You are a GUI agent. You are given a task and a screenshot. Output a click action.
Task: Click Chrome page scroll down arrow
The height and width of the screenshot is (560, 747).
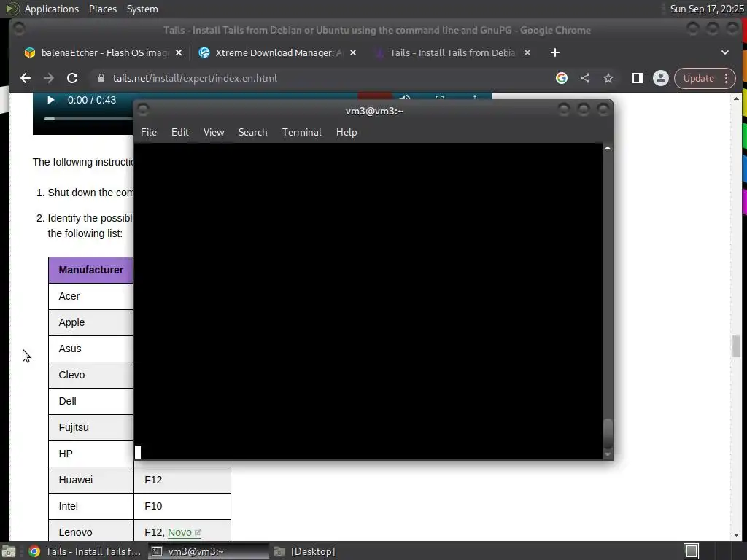point(736,535)
